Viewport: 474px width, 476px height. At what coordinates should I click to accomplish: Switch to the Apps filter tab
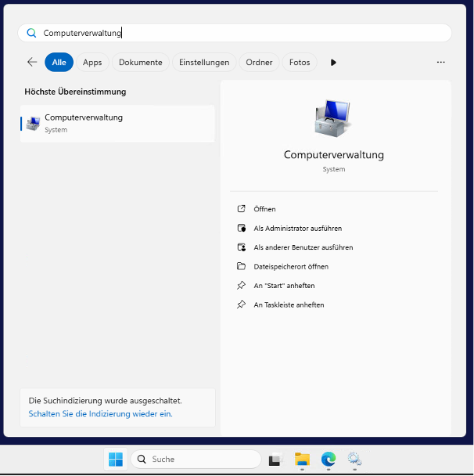[x=92, y=62]
